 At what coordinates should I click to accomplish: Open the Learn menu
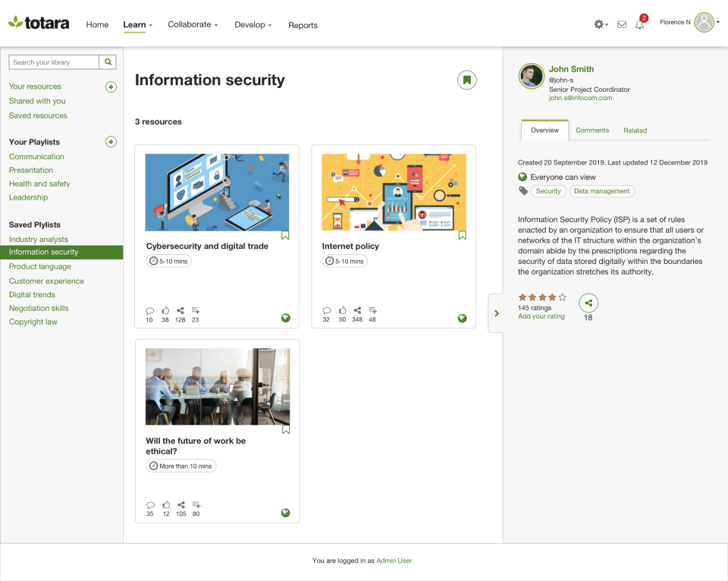(x=135, y=24)
